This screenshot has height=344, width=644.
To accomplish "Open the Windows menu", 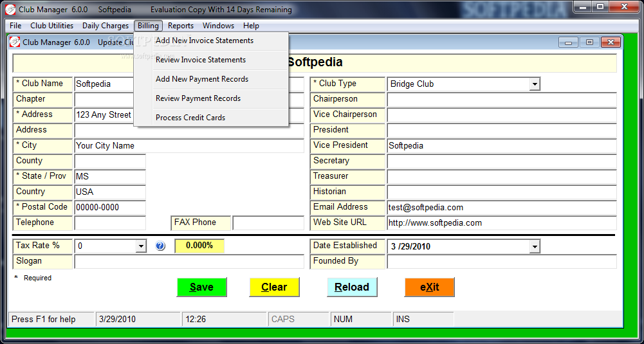I will 218,26.
